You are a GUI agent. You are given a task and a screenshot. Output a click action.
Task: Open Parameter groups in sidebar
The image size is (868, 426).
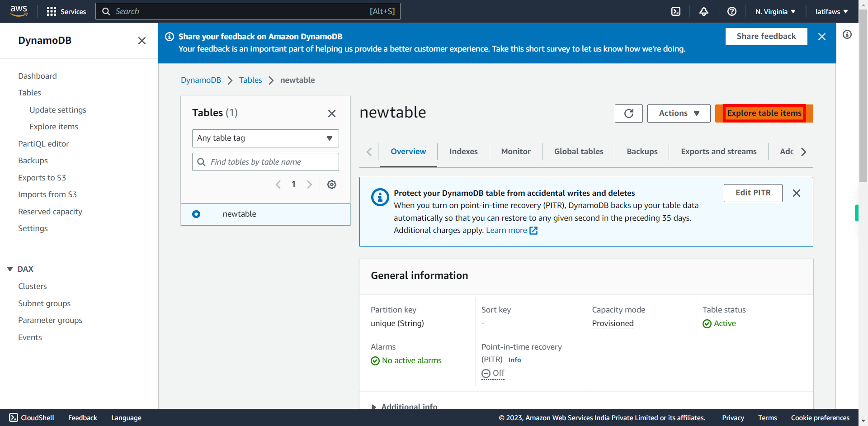coord(50,320)
